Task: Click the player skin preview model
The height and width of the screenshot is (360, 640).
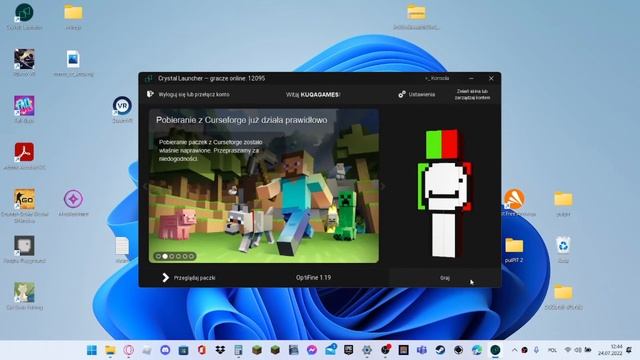Action: click(x=444, y=193)
